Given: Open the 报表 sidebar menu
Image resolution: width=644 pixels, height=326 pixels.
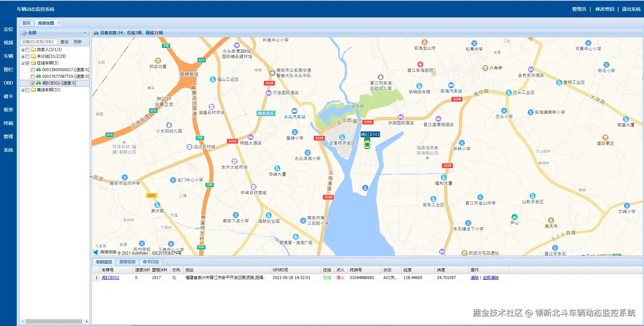Looking at the screenshot, I should pyautogui.click(x=8, y=110).
